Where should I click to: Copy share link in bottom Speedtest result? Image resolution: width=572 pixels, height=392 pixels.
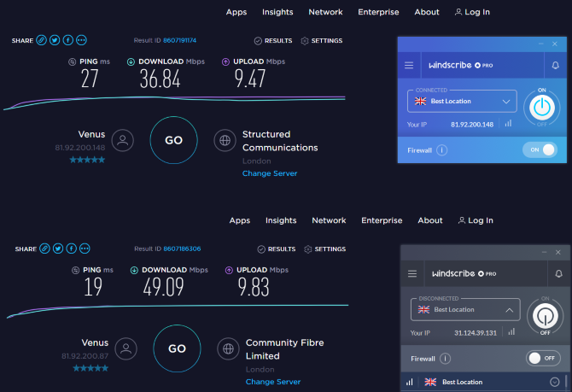44,249
